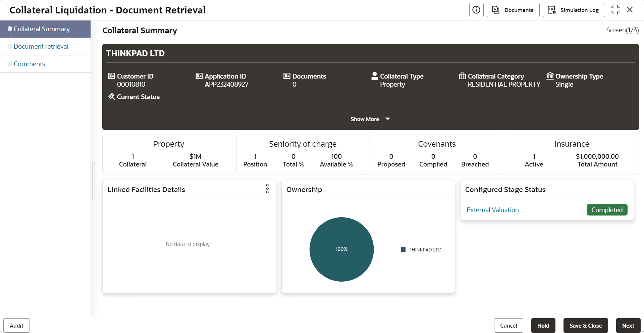Go to Document retrieval step
Viewport: 644px width, 333px height.
[41, 47]
